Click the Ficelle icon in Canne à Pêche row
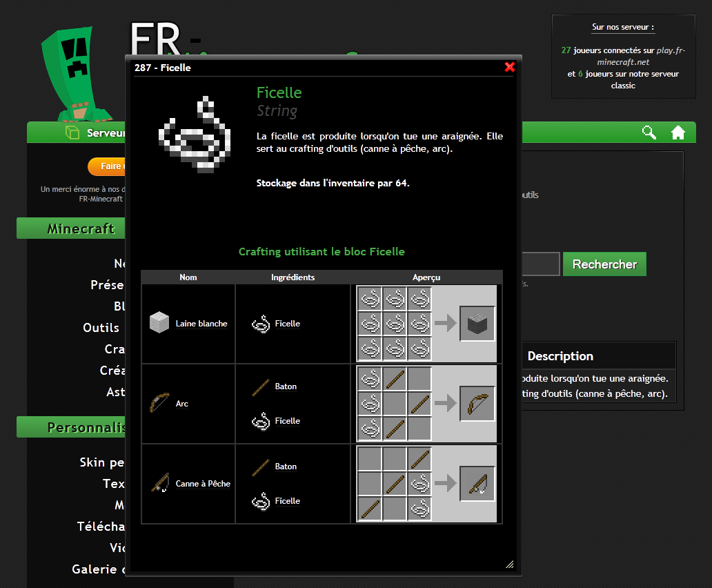712x588 pixels. pos(261,501)
